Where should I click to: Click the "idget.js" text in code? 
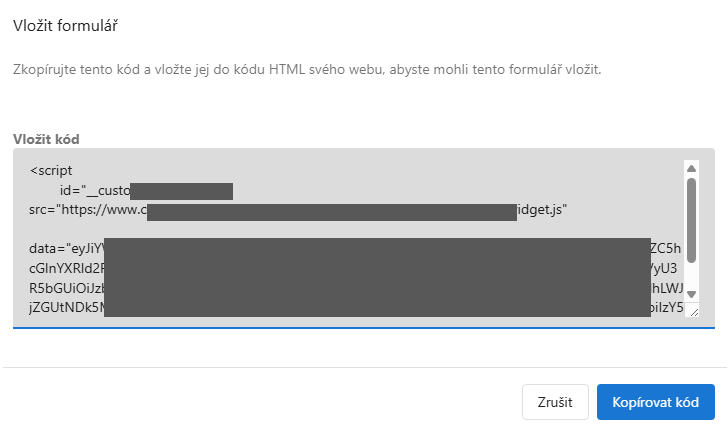(x=542, y=210)
